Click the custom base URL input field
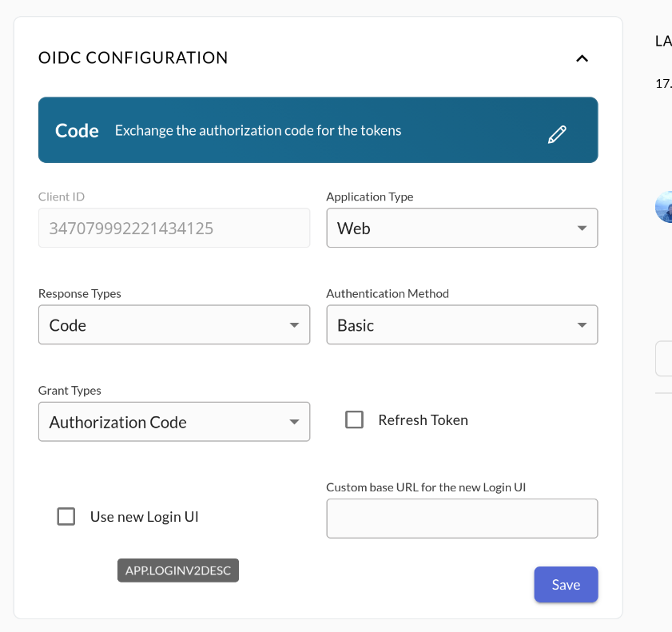 [462, 519]
